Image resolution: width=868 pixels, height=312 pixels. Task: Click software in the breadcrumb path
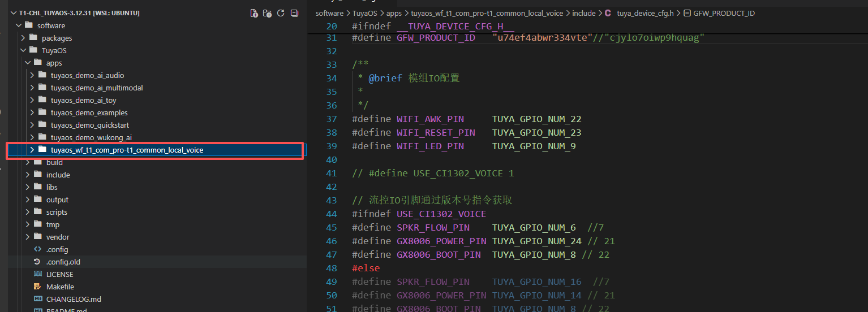point(329,13)
